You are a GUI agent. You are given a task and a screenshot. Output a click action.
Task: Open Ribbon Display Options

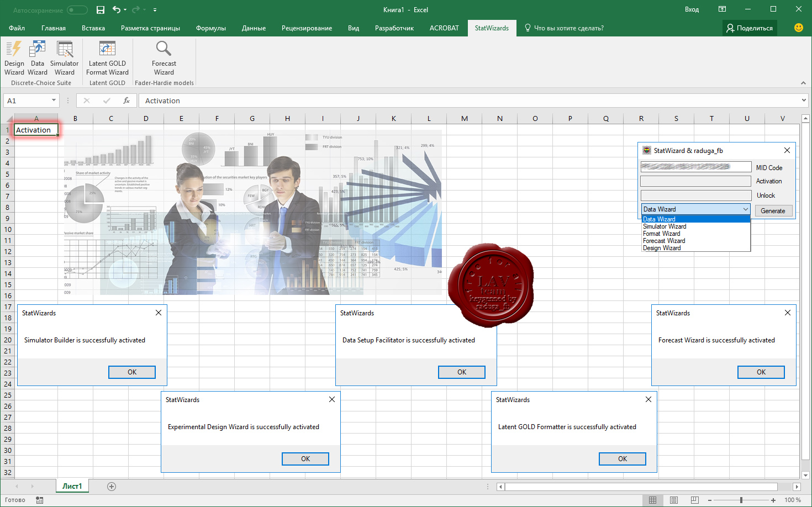tap(722, 9)
